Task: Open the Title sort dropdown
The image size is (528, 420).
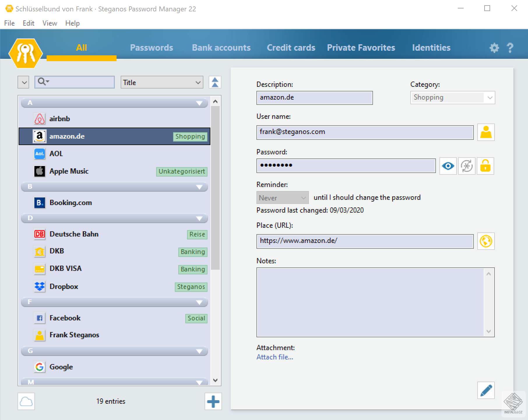Action: 162,82
